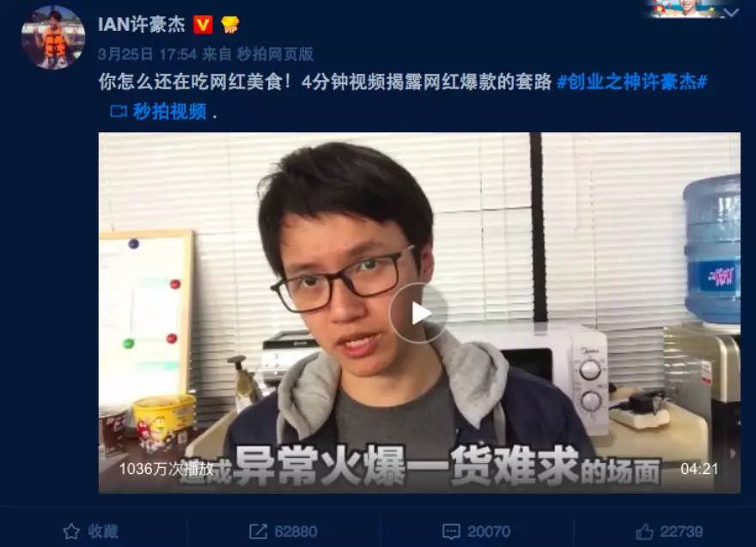
Task: Click the post timestamp 3月25日 17:54
Action: (x=148, y=54)
